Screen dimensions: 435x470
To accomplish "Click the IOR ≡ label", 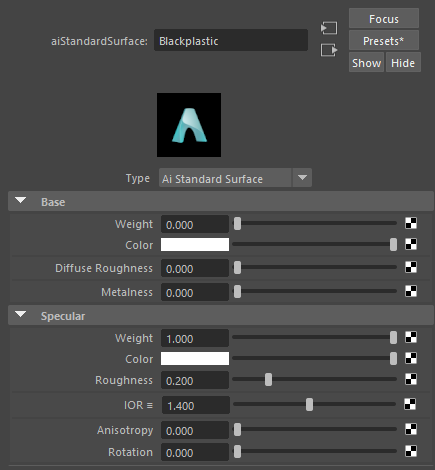I will 138,405.
